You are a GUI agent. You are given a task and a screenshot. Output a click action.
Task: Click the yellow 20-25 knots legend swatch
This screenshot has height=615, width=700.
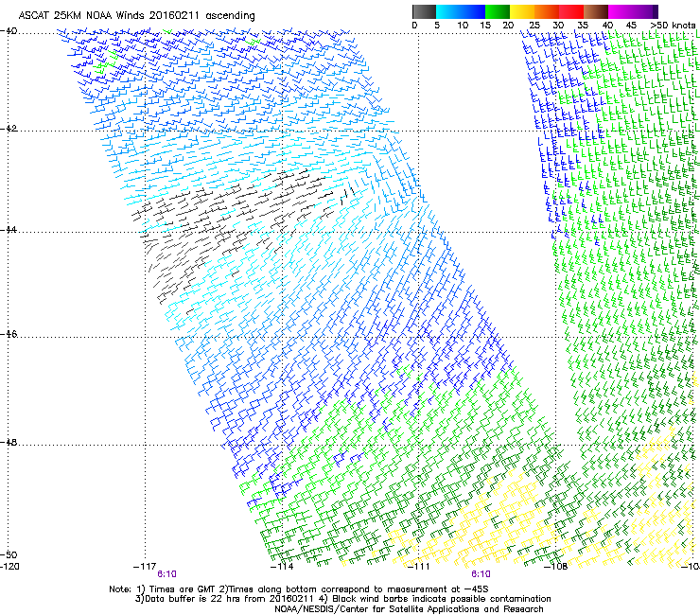click(522, 11)
